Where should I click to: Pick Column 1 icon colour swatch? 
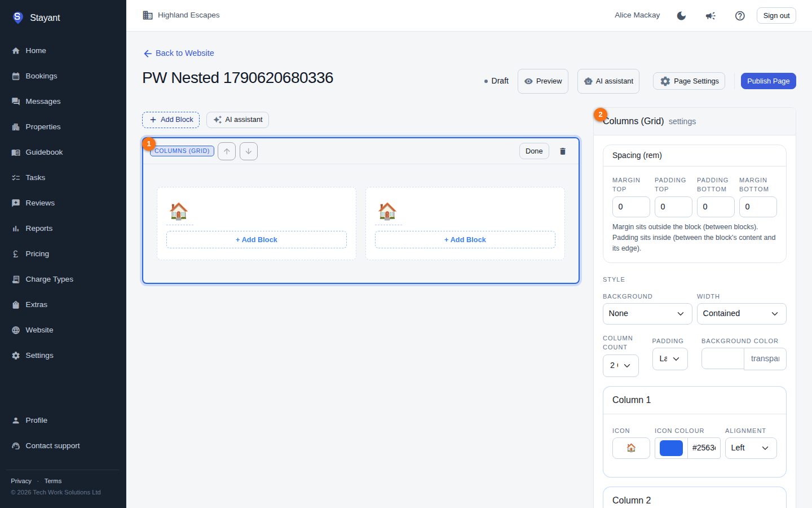671,448
